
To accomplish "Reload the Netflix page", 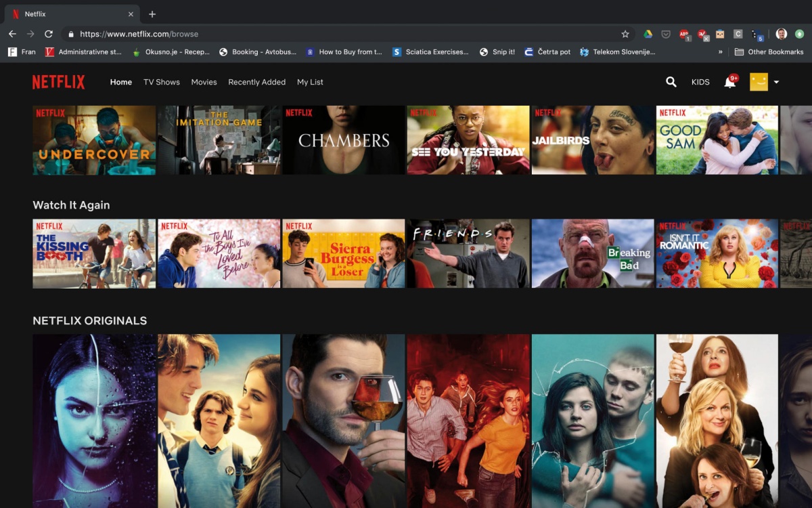I will point(49,34).
